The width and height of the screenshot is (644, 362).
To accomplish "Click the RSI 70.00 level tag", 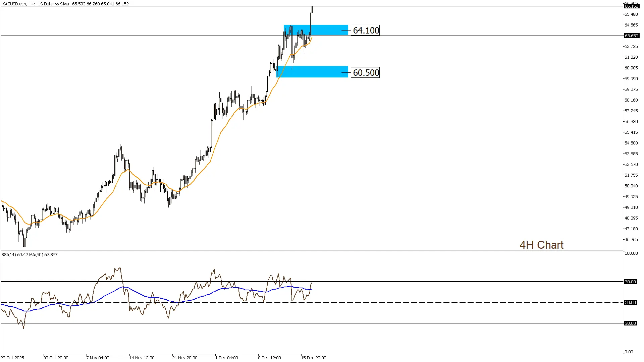I will (x=630, y=282).
